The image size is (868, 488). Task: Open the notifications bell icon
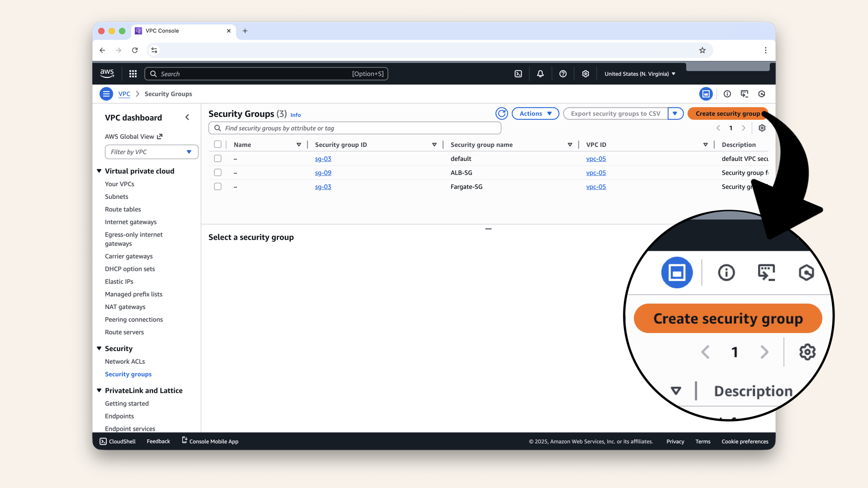[540, 74]
